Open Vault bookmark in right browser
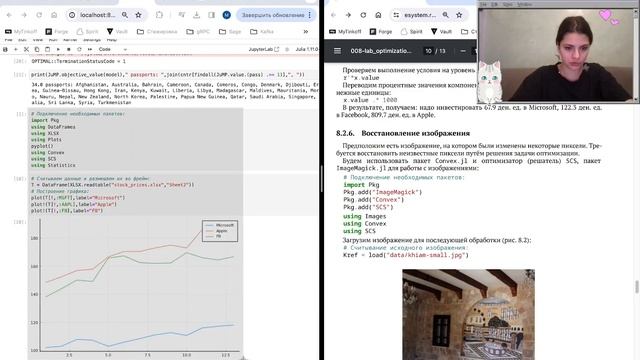Image resolution: width=640 pixels, height=360 pixels. (x=441, y=31)
